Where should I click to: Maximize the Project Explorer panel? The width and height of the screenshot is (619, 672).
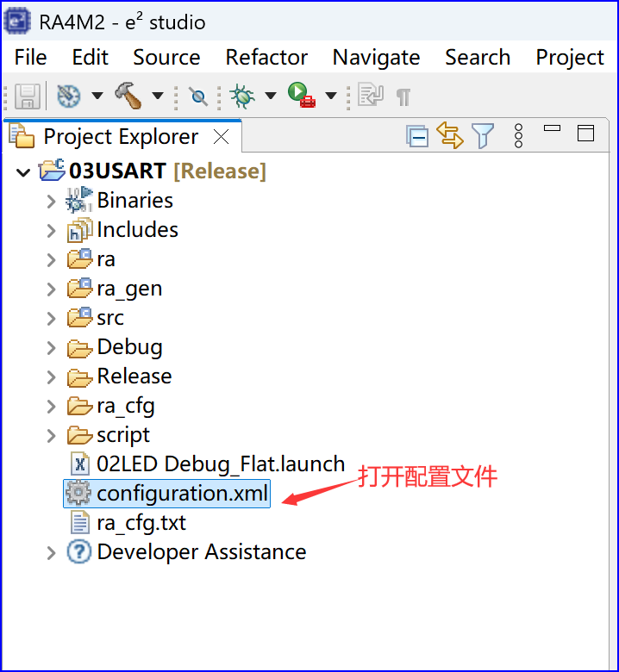pos(585,133)
